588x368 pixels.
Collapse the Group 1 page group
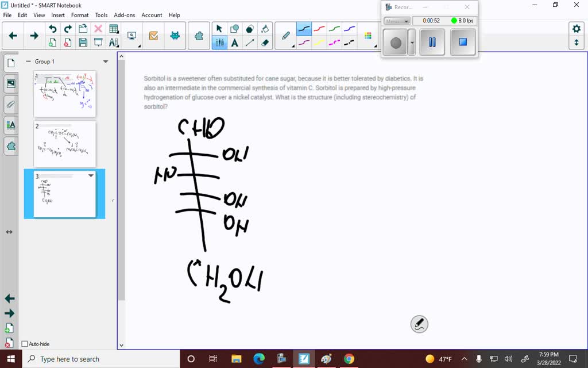(x=28, y=62)
